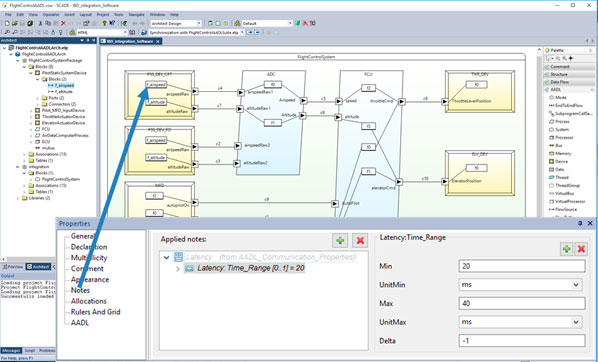Select the Device tool in palette

(559, 161)
